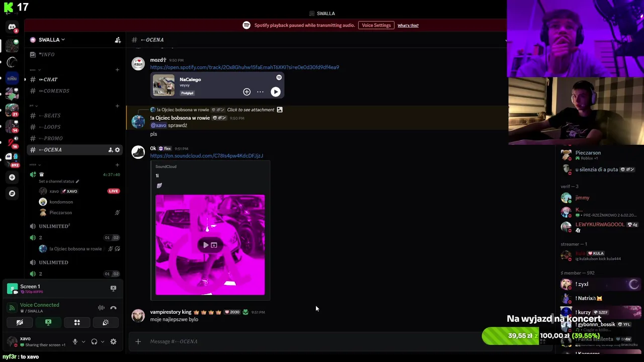Switch to the CHAT channel
This screenshot has height=362, width=644.
click(x=75, y=79)
